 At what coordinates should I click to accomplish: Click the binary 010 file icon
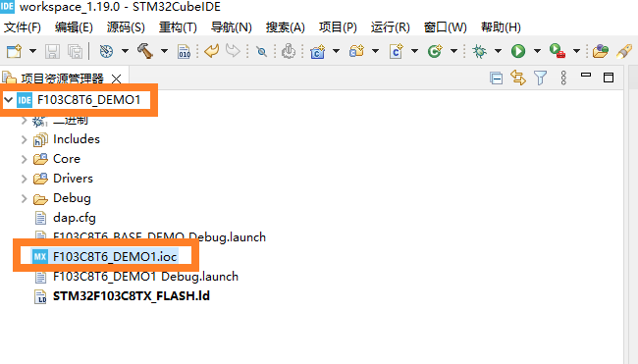click(x=184, y=52)
